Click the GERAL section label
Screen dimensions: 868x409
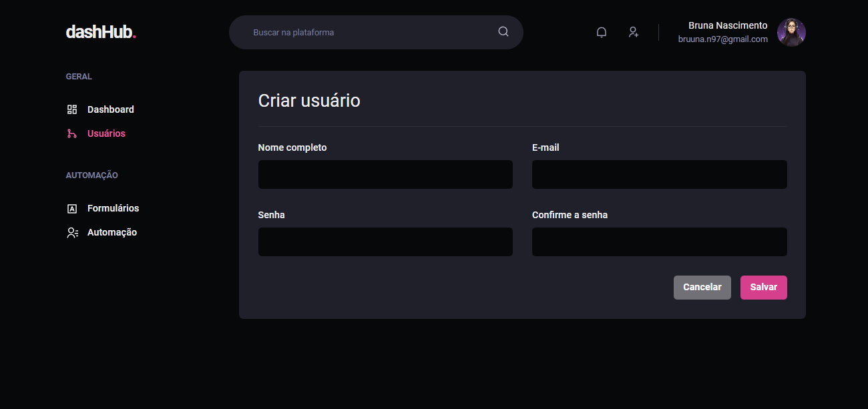tap(79, 77)
